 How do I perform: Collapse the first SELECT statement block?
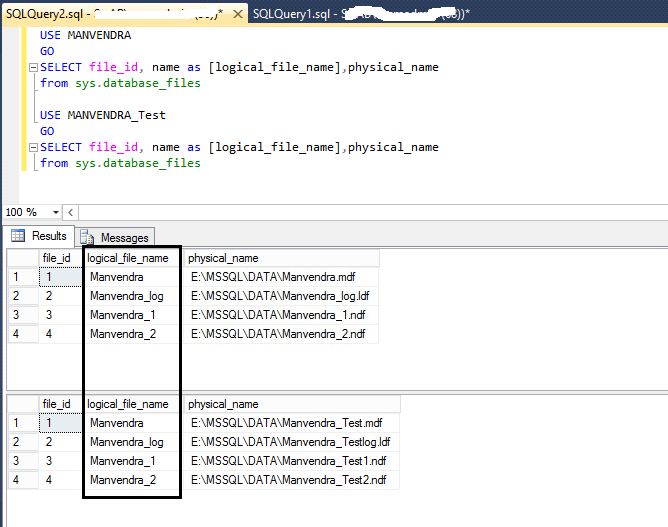(33, 67)
